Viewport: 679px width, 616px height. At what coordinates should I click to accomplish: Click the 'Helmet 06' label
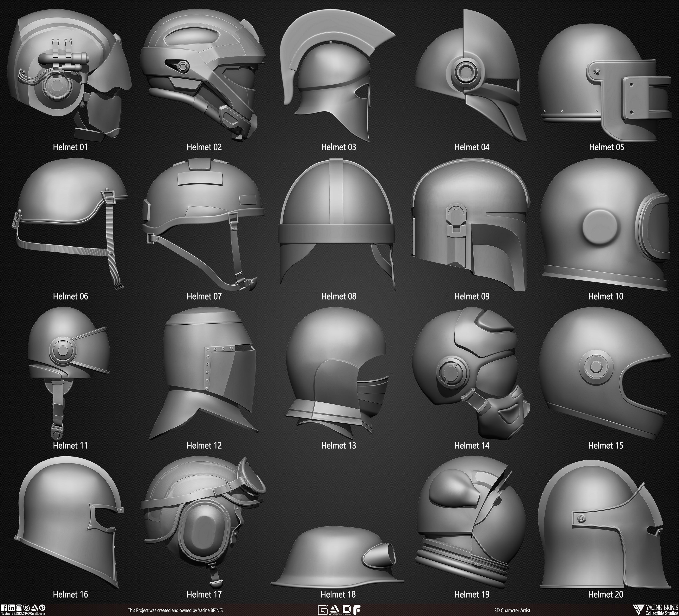tap(70, 296)
